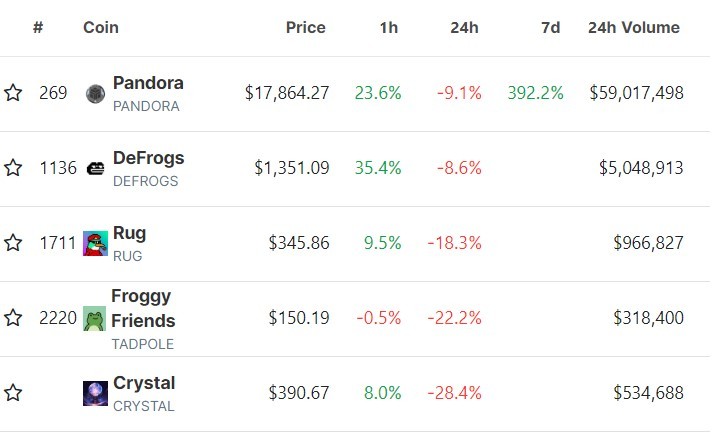Sort by the # rank header
Screen dimensions: 714x432
38,28
